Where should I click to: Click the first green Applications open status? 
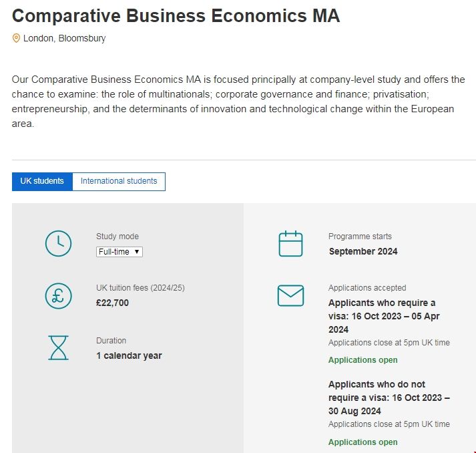[363, 360]
